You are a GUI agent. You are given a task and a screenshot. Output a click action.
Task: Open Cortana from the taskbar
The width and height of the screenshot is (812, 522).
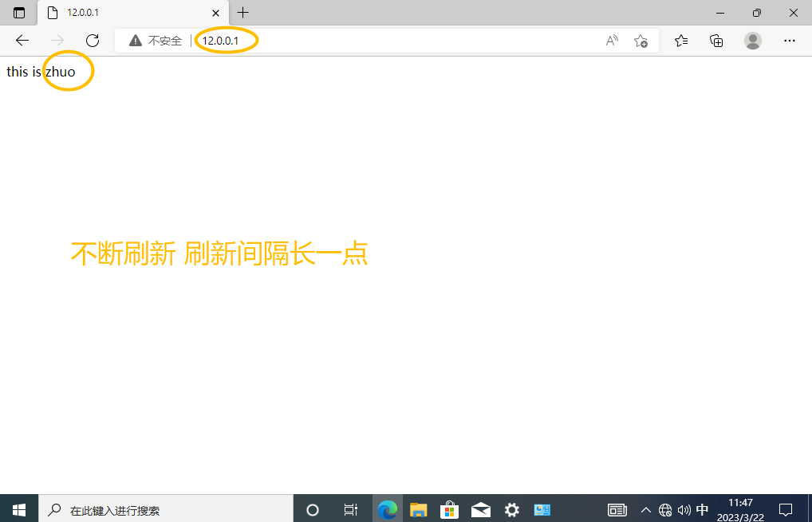click(312, 510)
